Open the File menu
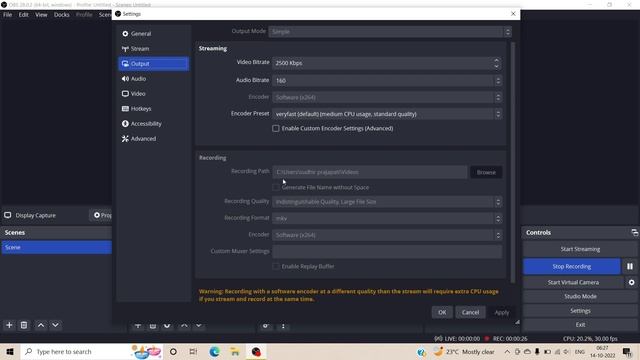 pyautogui.click(x=8, y=15)
